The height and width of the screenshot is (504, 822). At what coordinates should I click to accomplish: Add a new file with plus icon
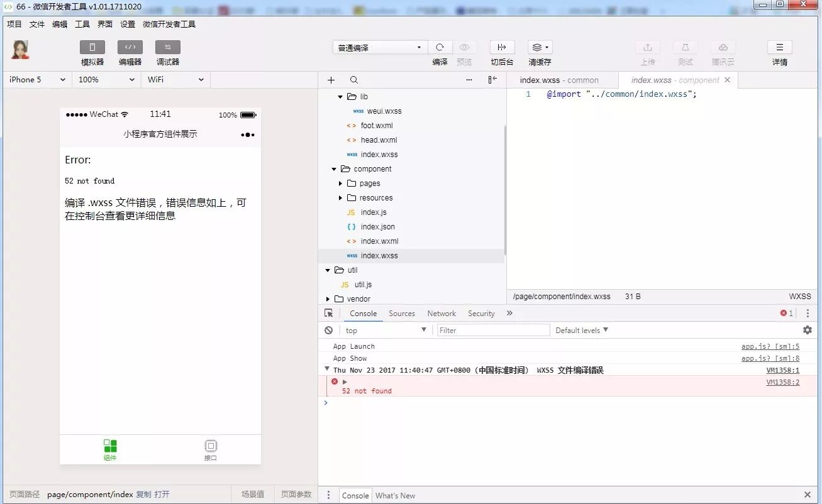(x=331, y=80)
